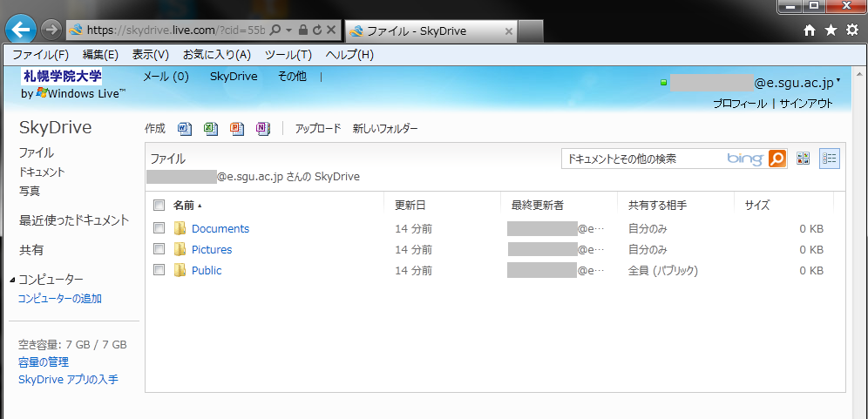Check the Pictures row checkbox
868x419 pixels.
pyautogui.click(x=159, y=248)
